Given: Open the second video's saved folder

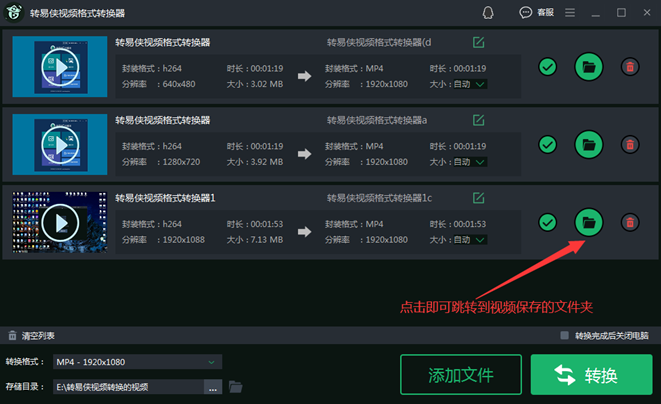Looking at the screenshot, I should tap(589, 144).
